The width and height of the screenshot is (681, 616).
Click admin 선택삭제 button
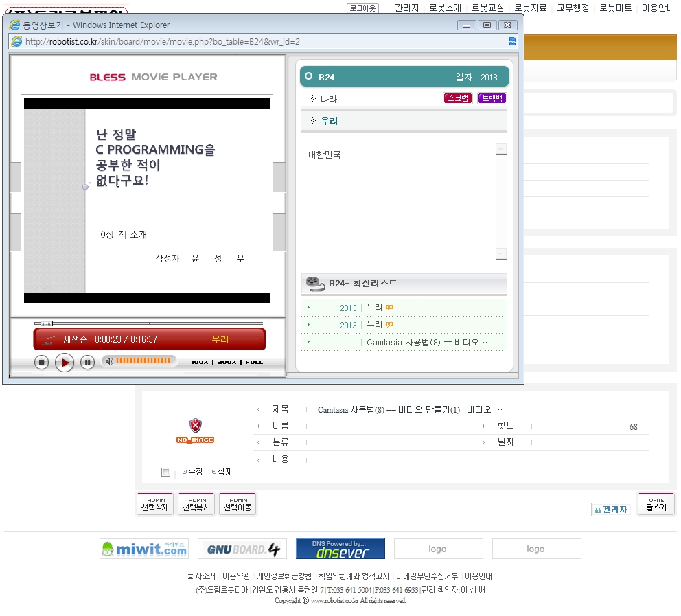(155, 504)
